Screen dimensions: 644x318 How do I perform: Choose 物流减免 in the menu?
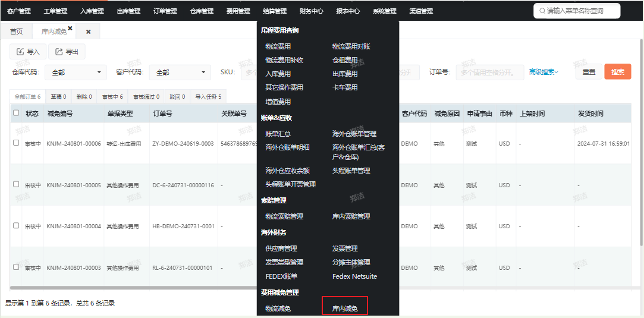278,308
